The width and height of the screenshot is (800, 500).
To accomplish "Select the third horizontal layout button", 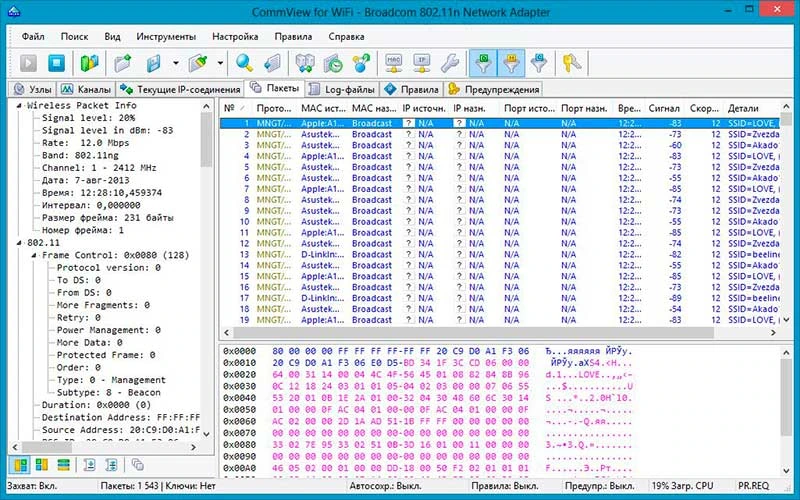I will point(63,465).
